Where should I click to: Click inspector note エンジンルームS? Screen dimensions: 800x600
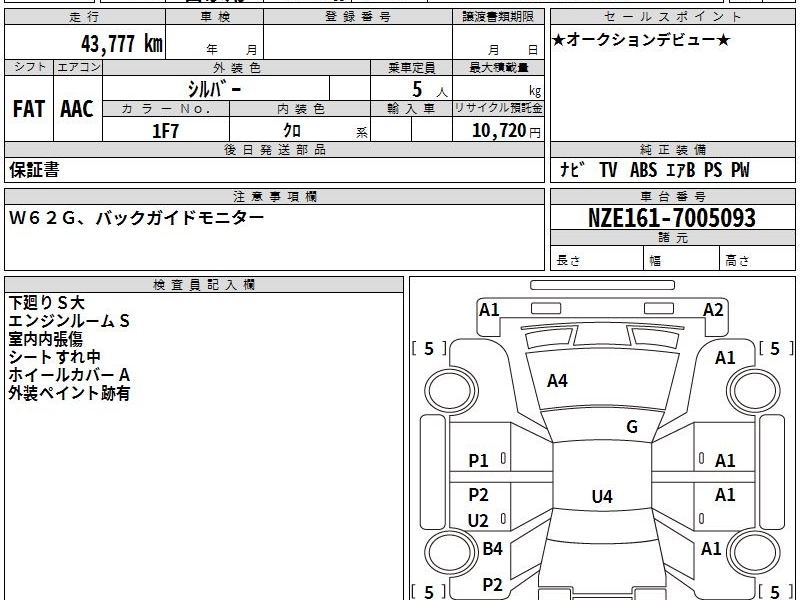pyautogui.click(x=69, y=321)
